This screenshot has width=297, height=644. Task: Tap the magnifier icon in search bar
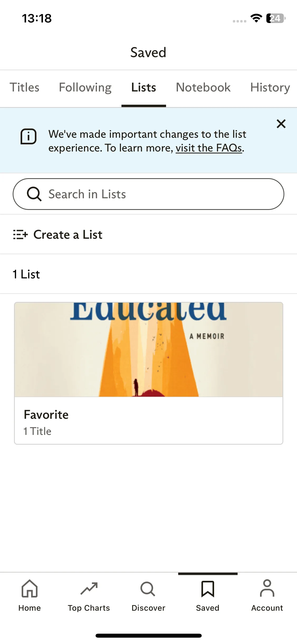click(34, 194)
